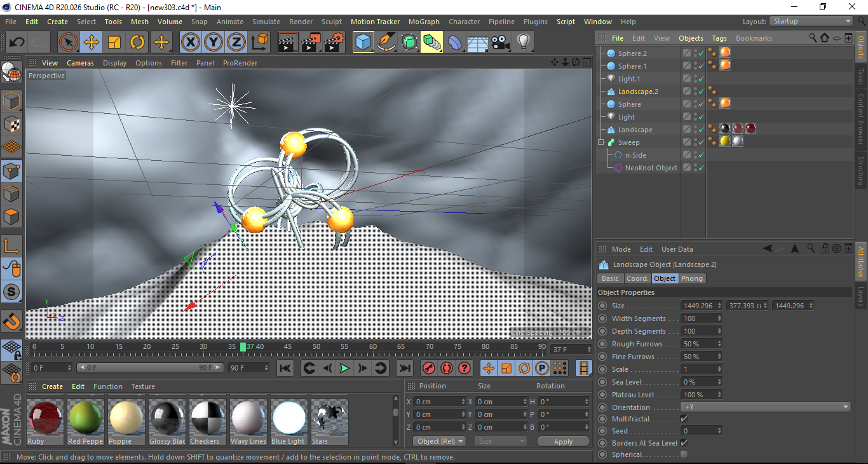Activate the Scale tool

tap(114, 43)
